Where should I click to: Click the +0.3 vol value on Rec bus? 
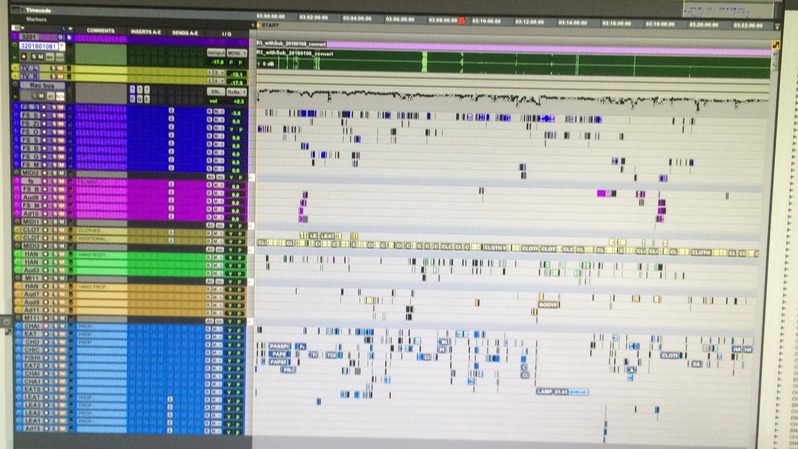click(239, 101)
